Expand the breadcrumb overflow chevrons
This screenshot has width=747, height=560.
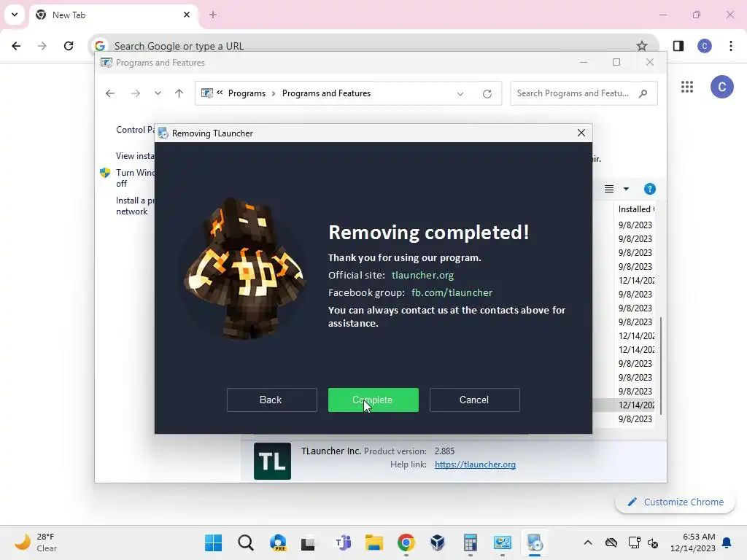220,93
